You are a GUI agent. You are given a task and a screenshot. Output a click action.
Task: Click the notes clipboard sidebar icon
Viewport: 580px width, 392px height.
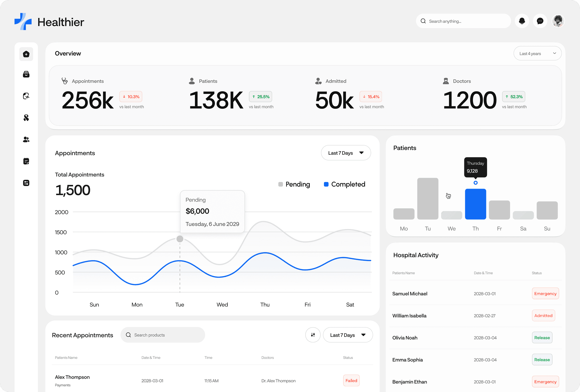[x=26, y=161]
